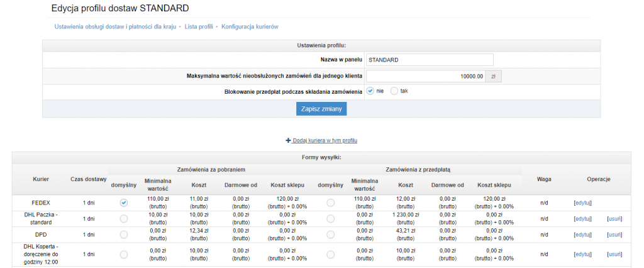Open Konfiguracja kurierów link
Viewport: 644px width, 268px height.
click(x=250, y=27)
